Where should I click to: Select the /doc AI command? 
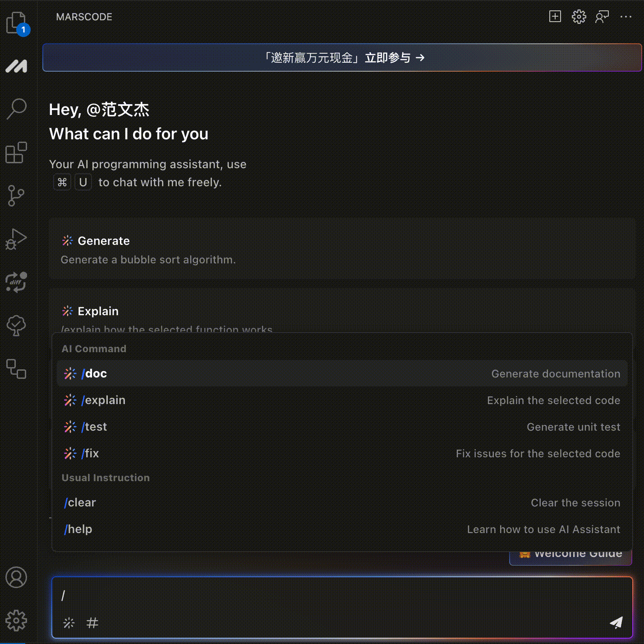(342, 373)
